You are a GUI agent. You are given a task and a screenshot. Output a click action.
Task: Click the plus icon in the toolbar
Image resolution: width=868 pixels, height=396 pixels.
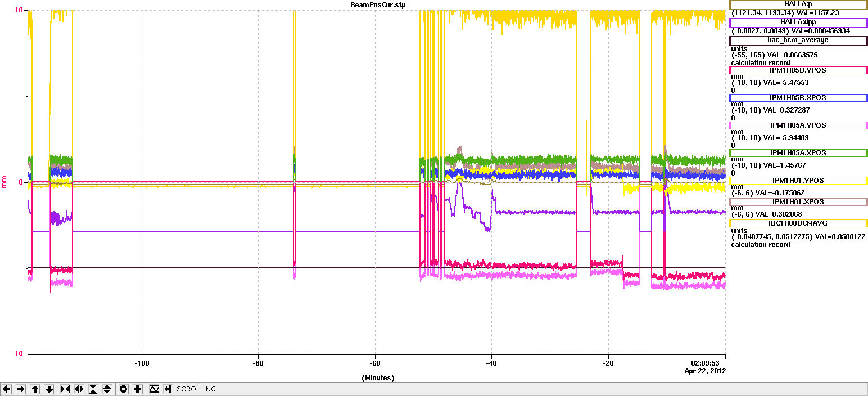click(x=138, y=389)
